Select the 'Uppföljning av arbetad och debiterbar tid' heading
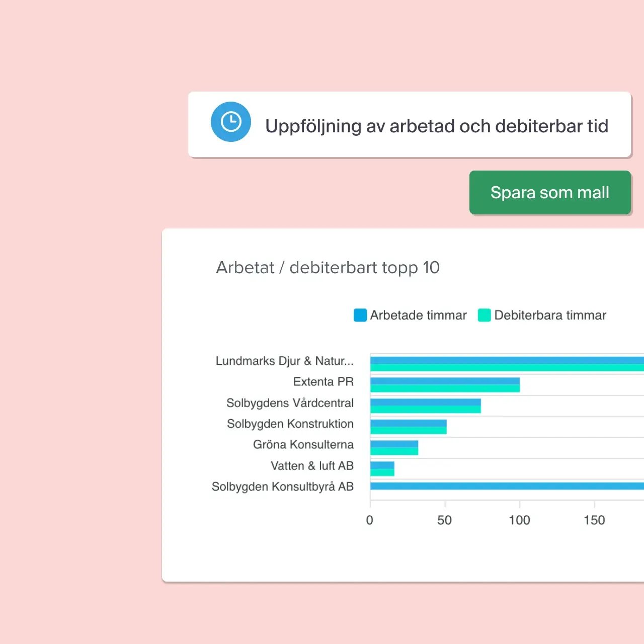The image size is (644, 644). (436, 126)
